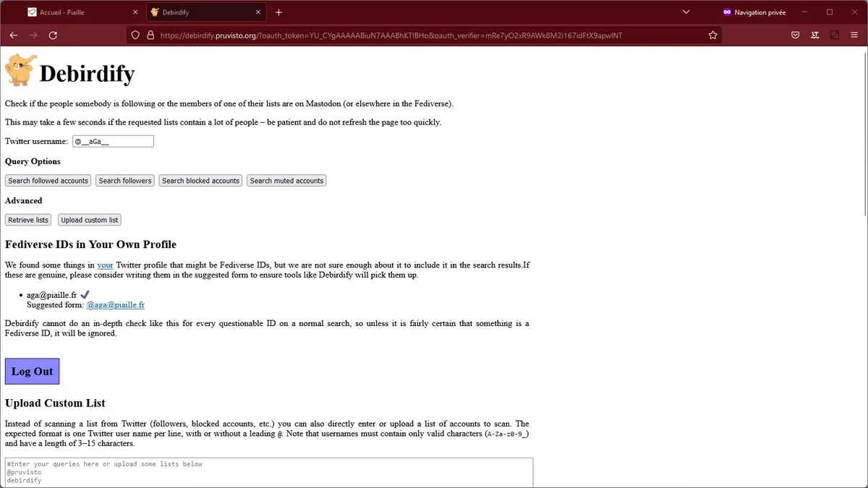This screenshot has width=868, height=488.
Task: Click 'Fediverse IDs in Your Own Profile' heading
Action: [x=90, y=244]
